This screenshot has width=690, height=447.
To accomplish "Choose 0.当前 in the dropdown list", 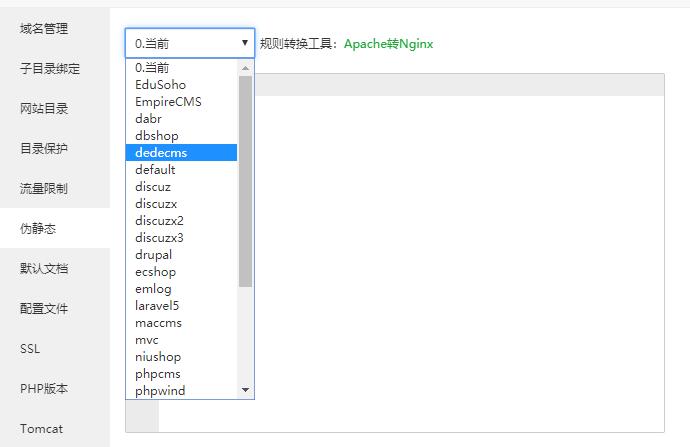I will [181, 67].
